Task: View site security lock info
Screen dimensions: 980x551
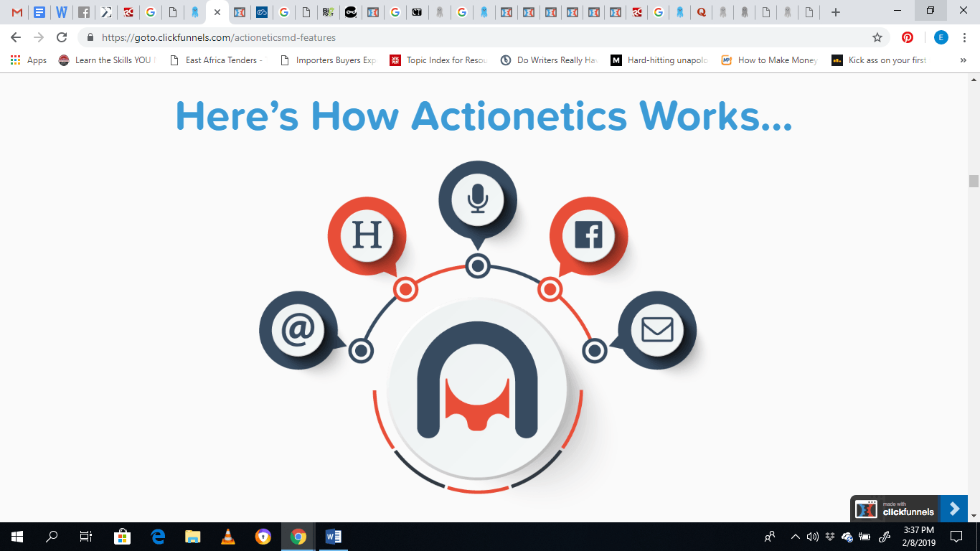Action: point(90,37)
